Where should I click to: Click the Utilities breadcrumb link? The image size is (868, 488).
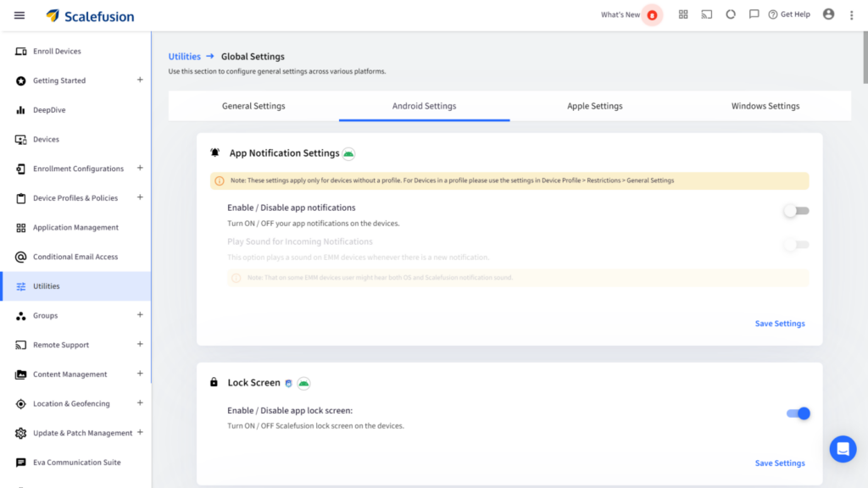184,57
